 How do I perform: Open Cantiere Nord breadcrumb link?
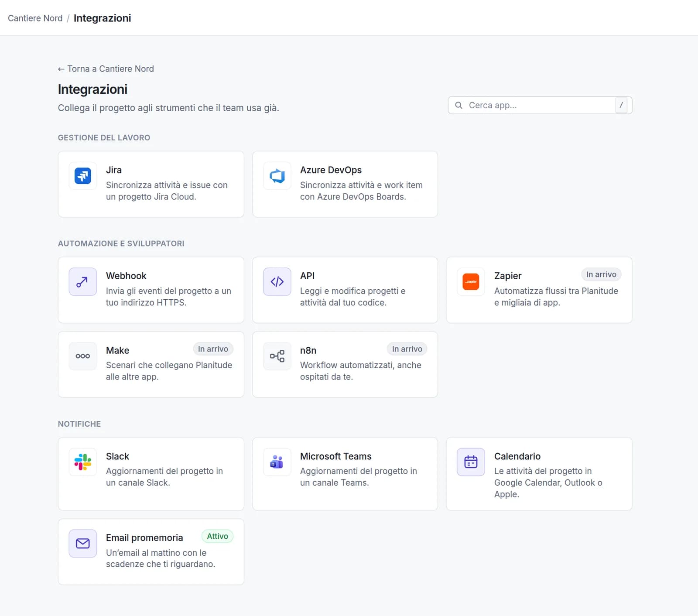pyautogui.click(x=35, y=18)
